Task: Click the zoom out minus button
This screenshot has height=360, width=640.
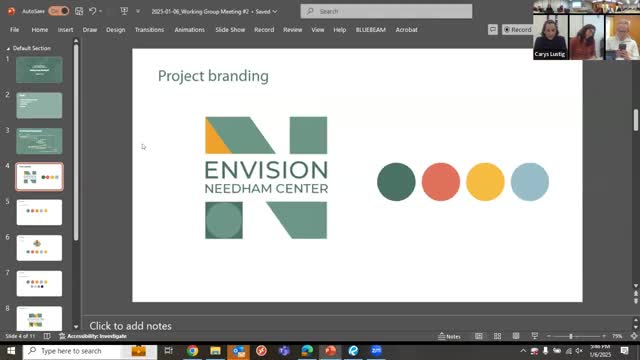Action: click(549, 336)
